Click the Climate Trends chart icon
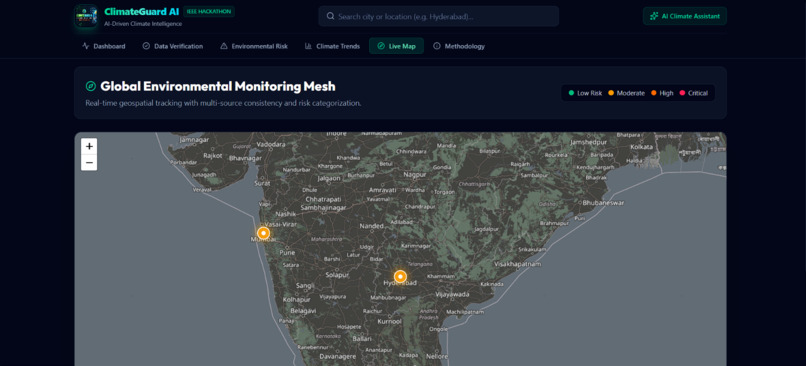 pyautogui.click(x=308, y=46)
